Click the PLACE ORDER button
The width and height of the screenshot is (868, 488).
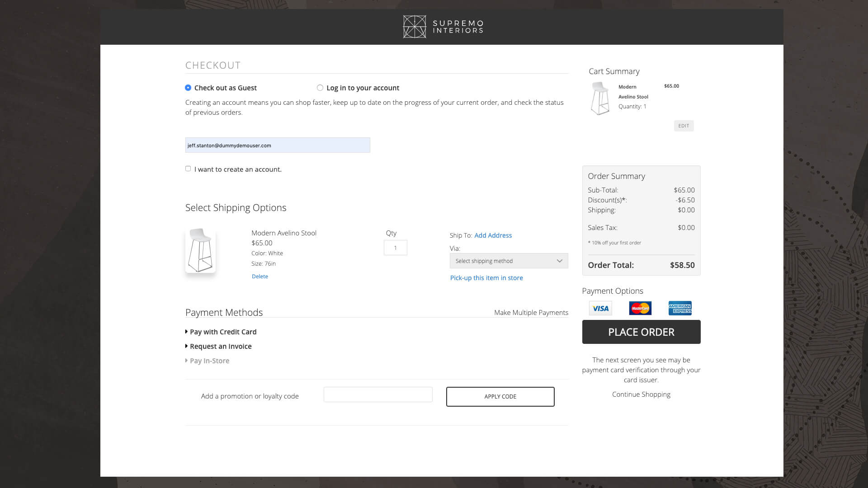pos(641,332)
